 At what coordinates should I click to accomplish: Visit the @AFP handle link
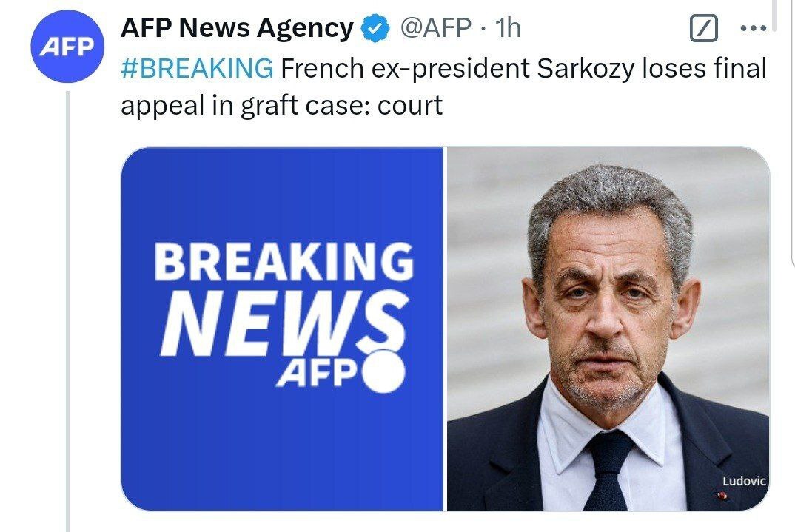pyautogui.click(x=435, y=27)
